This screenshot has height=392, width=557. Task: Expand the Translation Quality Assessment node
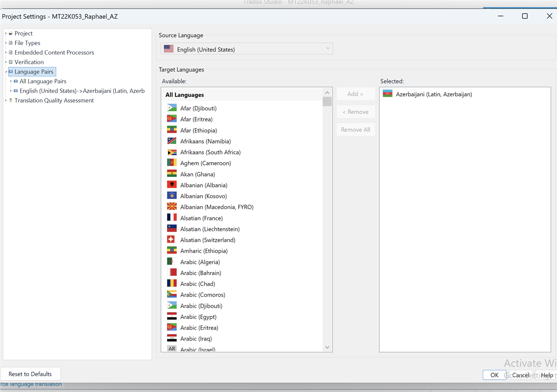[x=6, y=100]
